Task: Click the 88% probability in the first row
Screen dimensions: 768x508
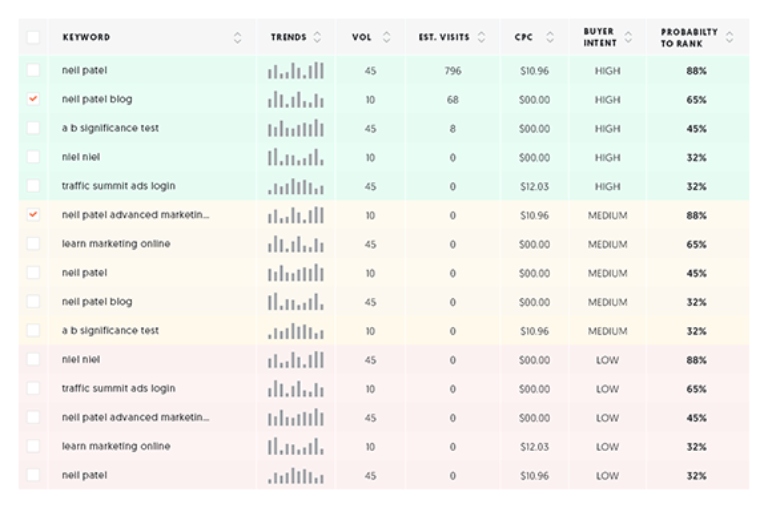Action: click(x=697, y=71)
